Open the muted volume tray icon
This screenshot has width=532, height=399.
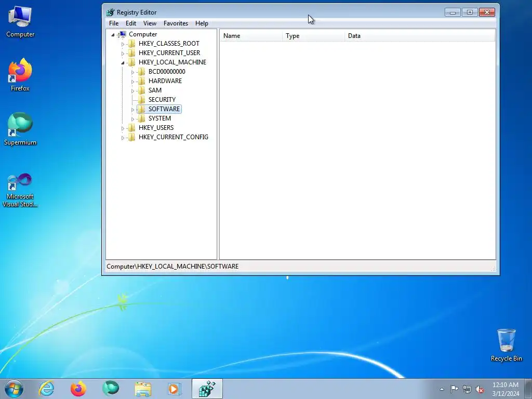point(480,389)
